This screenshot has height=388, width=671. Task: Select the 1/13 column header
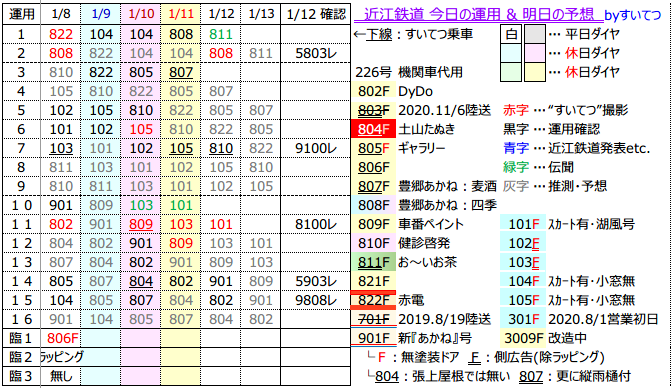pos(261,15)
